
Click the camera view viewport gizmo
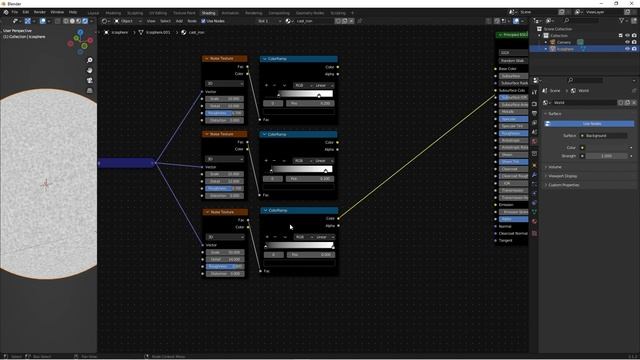coord(90,80)
